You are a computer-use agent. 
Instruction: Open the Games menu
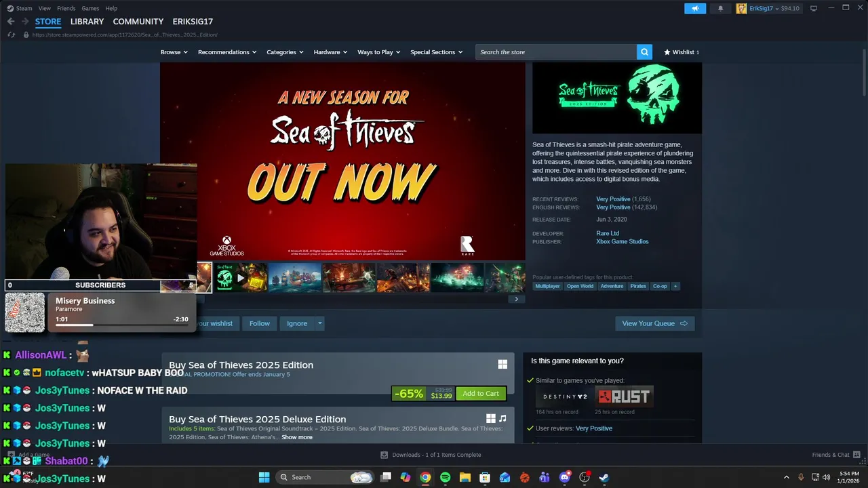(90, 8)
